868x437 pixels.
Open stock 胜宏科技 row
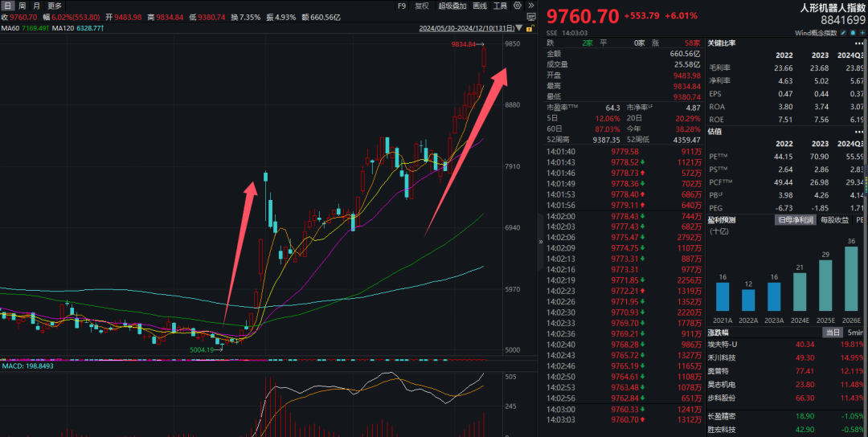click(x=787, y=429)
